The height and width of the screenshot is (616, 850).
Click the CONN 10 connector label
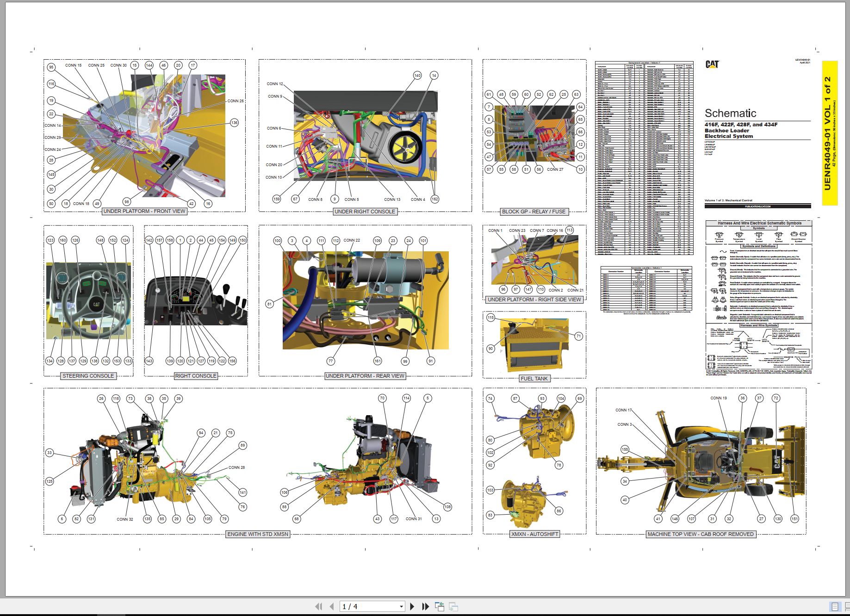tap(273, 177)
